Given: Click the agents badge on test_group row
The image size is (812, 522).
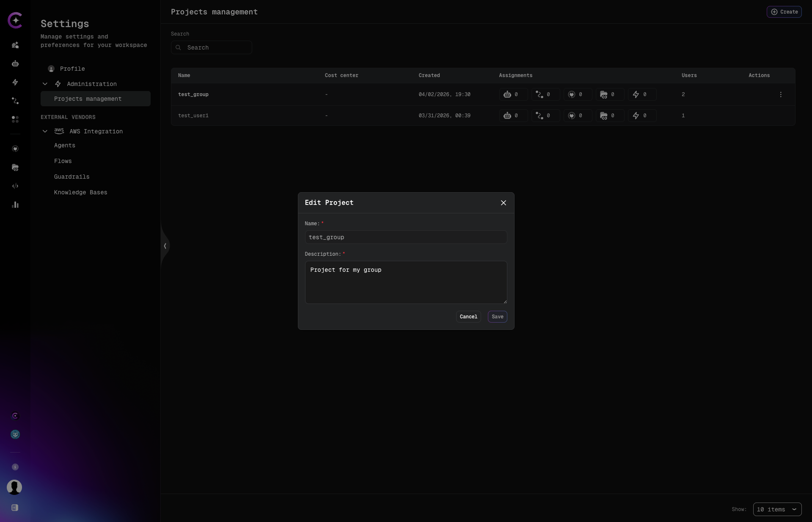Looking at the screenshot, I should [x=512, y=94].
